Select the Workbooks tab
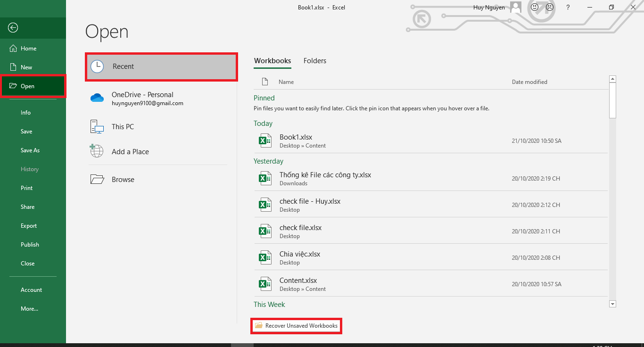 click(x=272, y=61)
